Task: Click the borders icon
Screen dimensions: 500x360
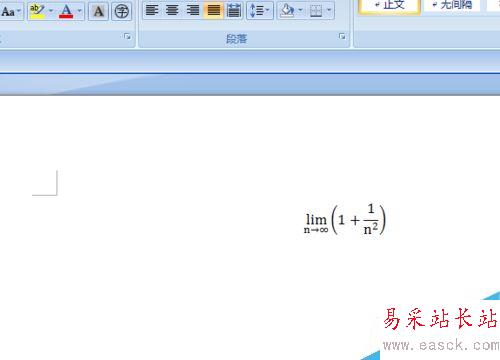Action: coord(316,11)
